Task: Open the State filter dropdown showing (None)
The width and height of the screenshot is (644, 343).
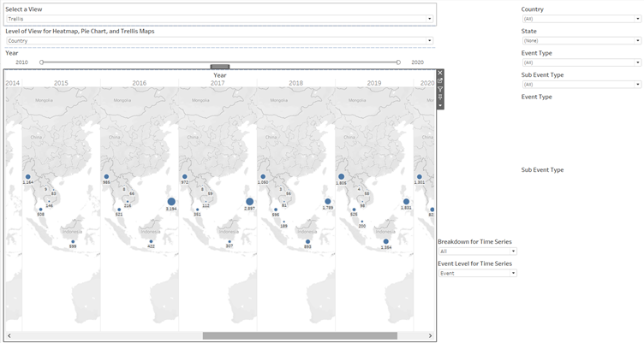Action: (x=581, y=40)
